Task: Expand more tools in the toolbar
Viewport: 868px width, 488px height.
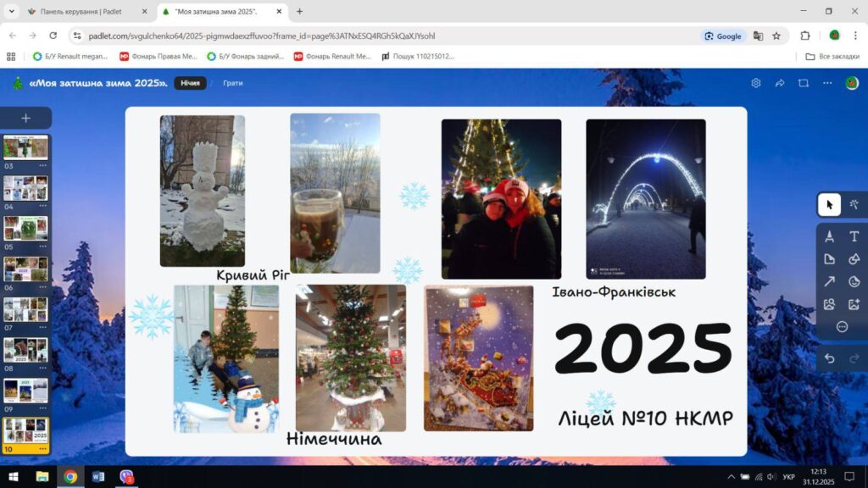Action: [842, 327]
